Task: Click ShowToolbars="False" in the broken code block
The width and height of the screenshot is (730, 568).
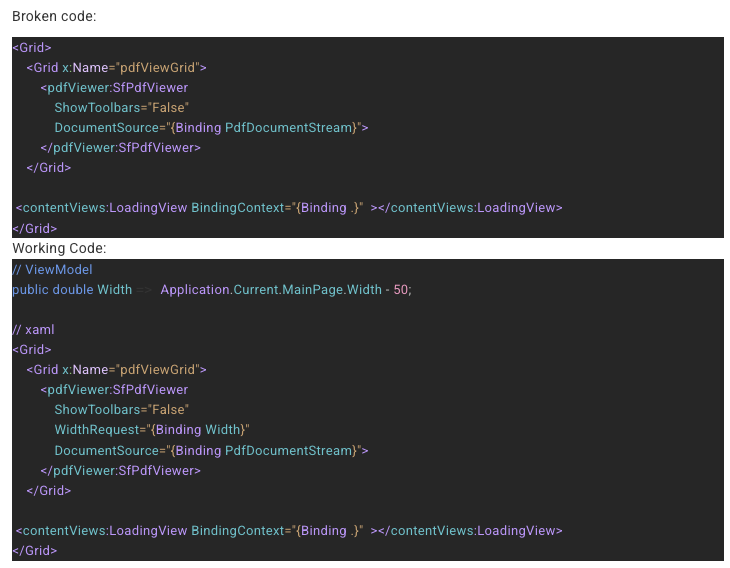Action: click(121, 107)
